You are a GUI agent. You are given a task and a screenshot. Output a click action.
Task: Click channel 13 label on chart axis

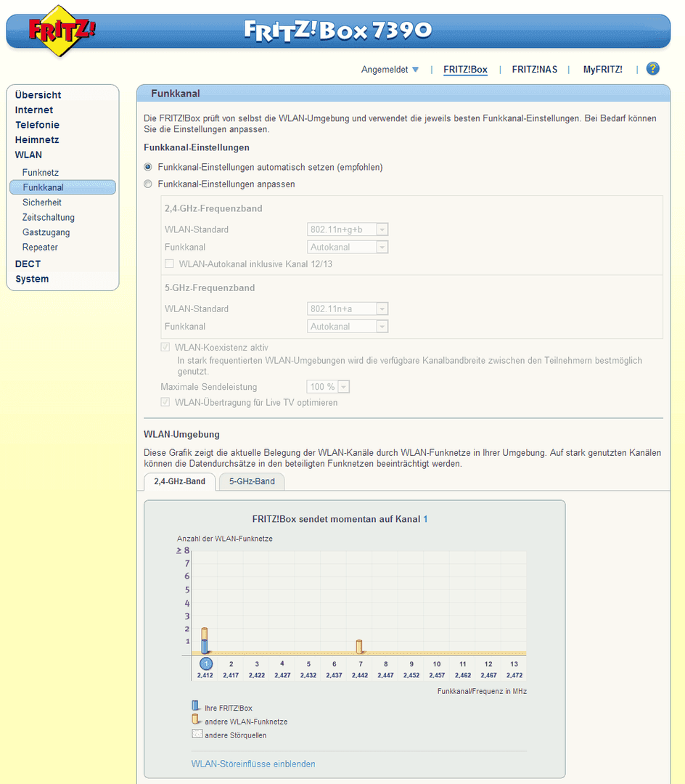[x=514, y=664]
